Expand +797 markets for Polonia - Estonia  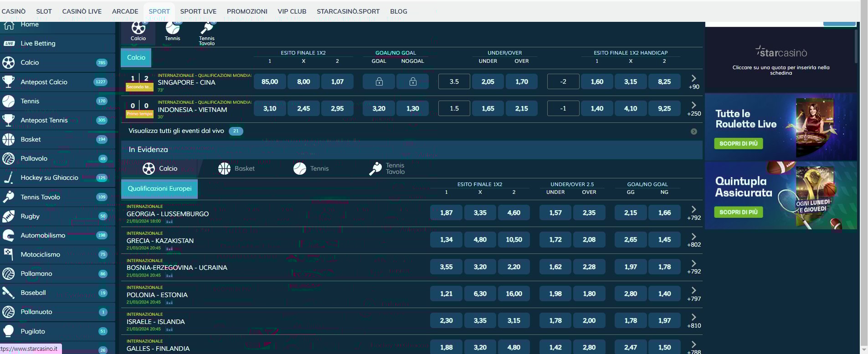click(x=694, y=294)
